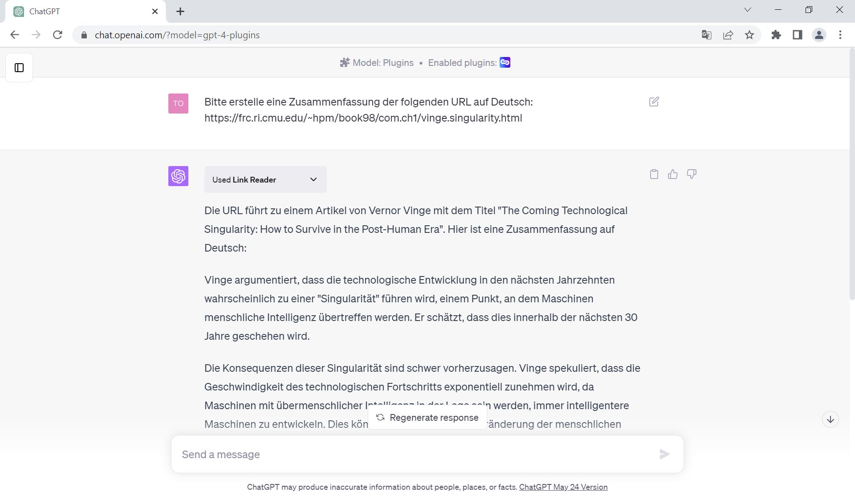
Task: Close the ChatGPT tab
Action: [155, 12]
